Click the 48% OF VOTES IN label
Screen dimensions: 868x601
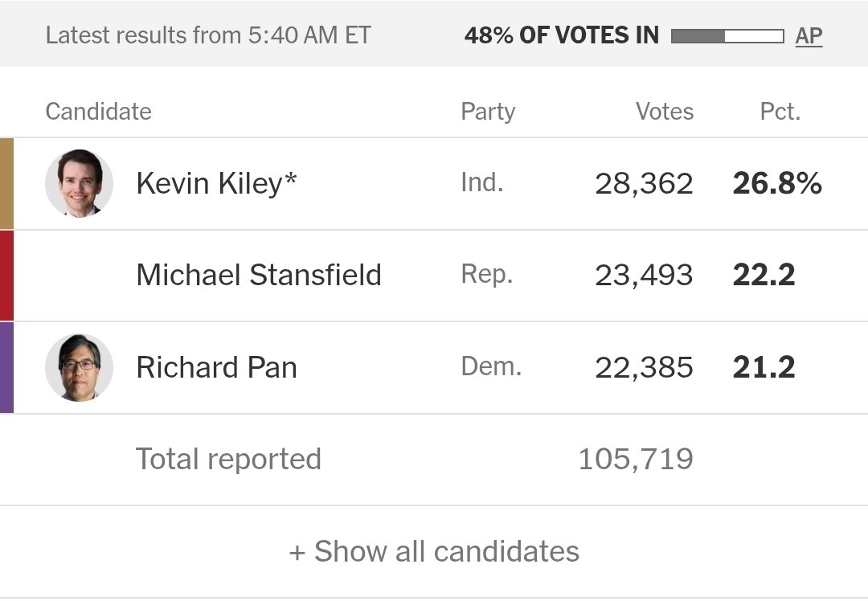click(561, 35)
